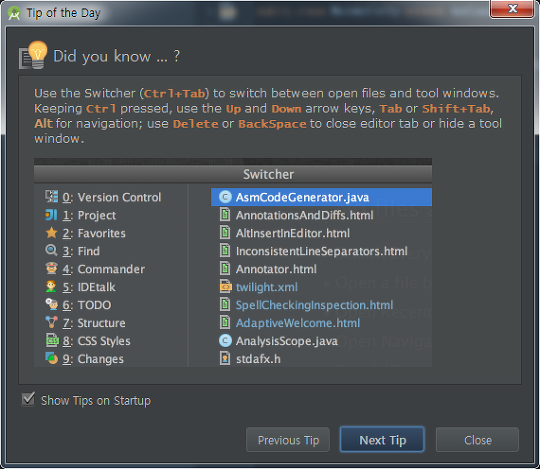The height and width of the screenshot is (469, 540).
Task: Click the stdafx.h file icon
Action: pyautogui.click(x=225, y=358)
